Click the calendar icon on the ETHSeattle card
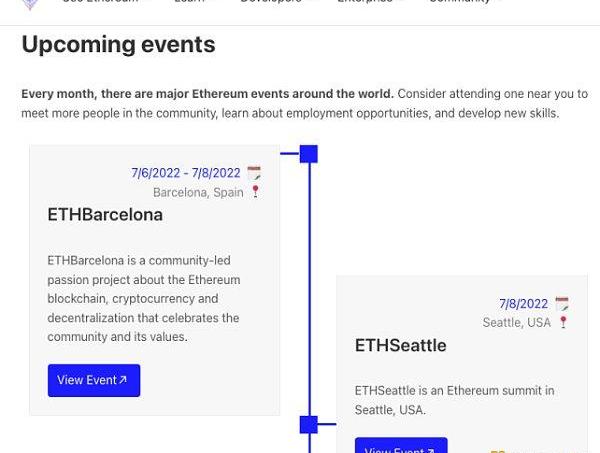This screenshot has height=453, width=600. [x=562, y=304]
